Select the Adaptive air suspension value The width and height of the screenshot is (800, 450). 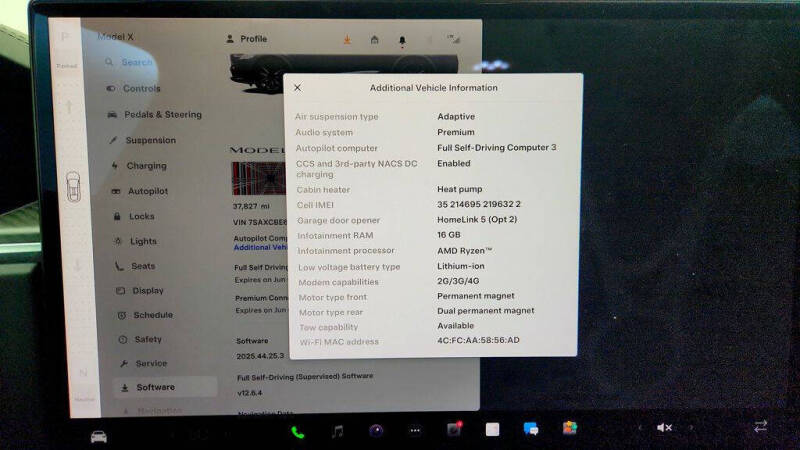(x=456, y=116)
